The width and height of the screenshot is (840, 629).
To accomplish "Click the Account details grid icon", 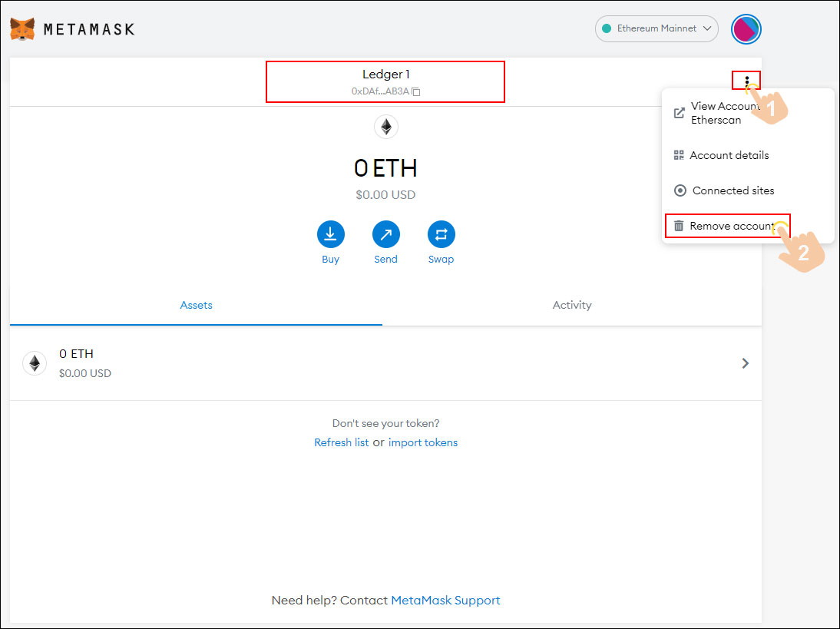I will pyautogui.click(x=679, y=154).
